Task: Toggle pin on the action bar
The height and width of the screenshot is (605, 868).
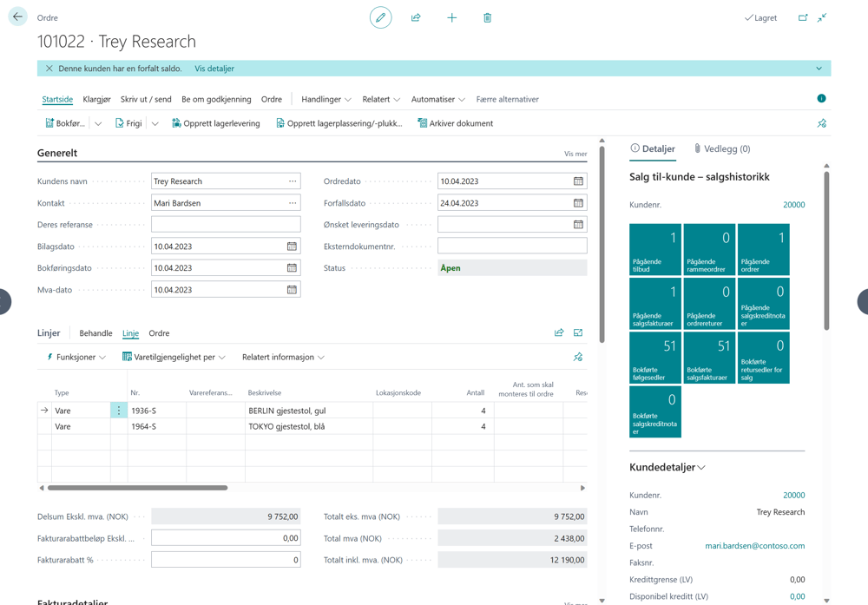Action: (821, 123)
